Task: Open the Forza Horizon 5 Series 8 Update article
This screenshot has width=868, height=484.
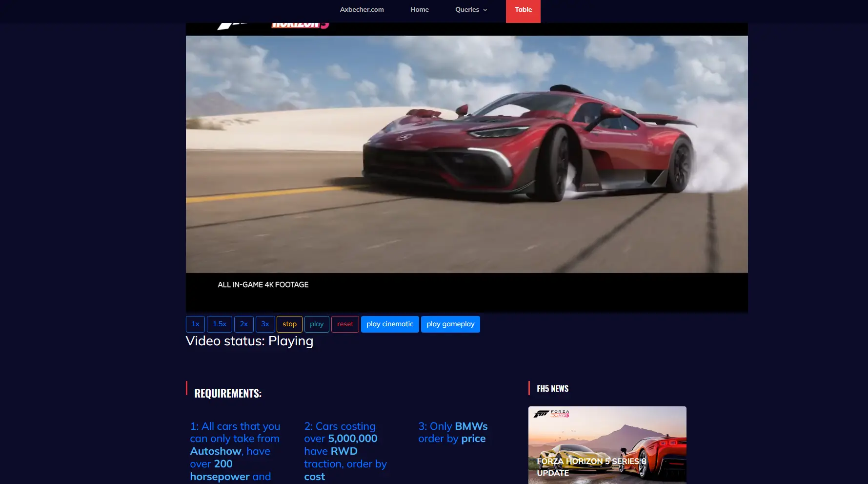Action: pos(590,467)
